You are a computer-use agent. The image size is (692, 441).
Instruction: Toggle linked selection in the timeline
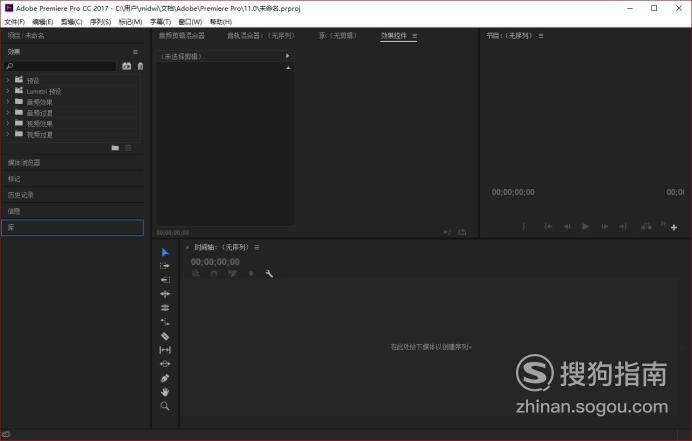tap(232, 274)
